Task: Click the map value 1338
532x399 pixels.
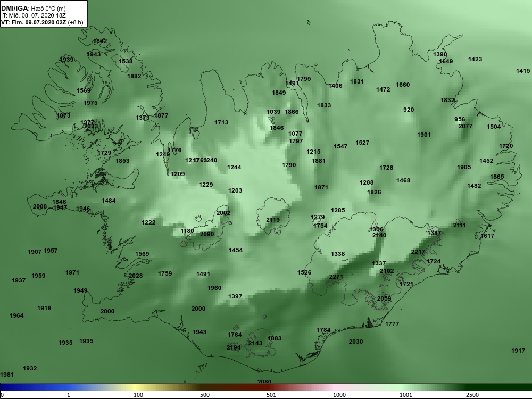Action: tap(338, 253)
